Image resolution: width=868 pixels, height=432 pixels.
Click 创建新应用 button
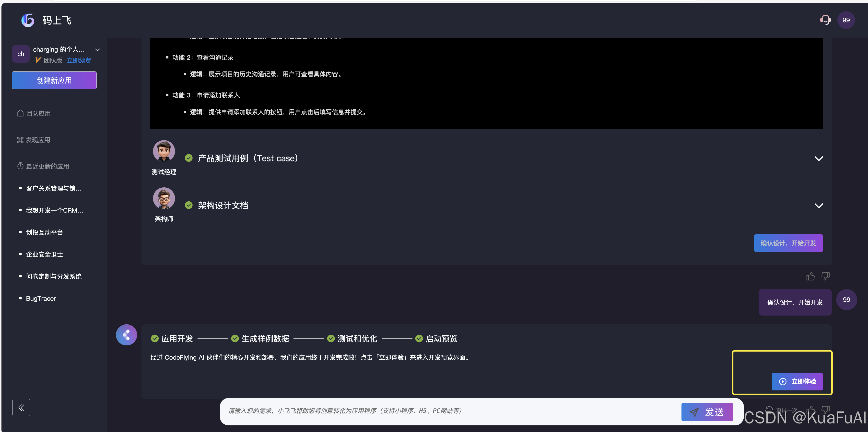pyautogui.click(x=54, y=80)
